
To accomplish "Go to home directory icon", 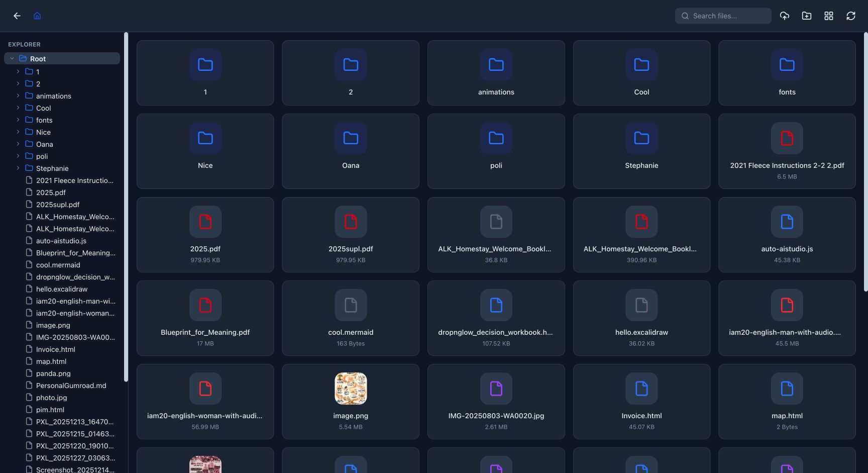I will point(37,16).
